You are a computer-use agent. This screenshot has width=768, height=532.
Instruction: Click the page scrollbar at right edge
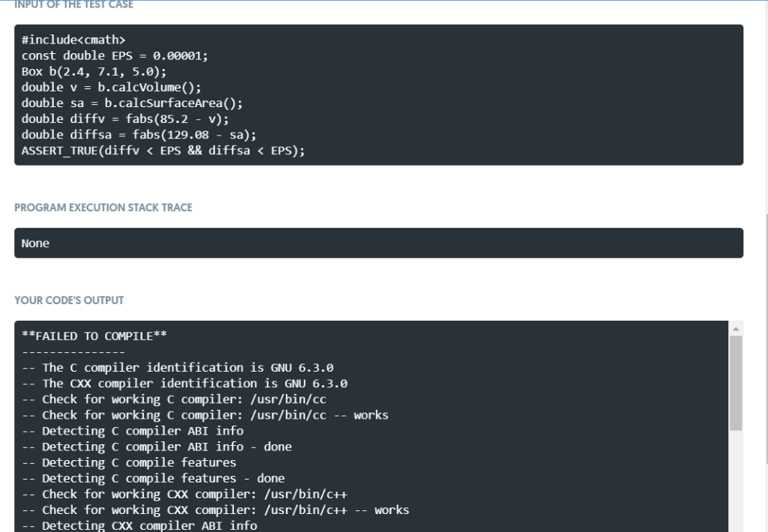click(766, 339)
